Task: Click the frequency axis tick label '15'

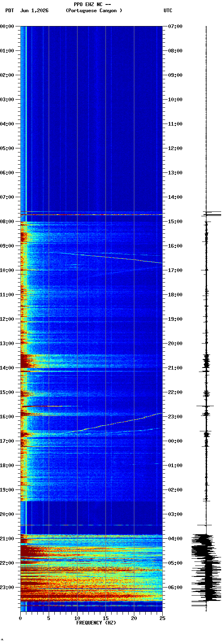Action: coord(106,618)
